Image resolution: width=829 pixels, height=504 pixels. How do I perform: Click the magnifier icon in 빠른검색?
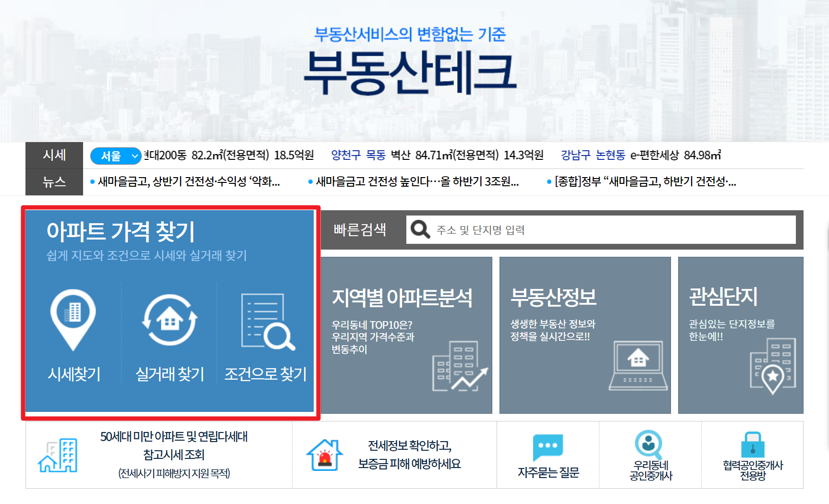420,229
